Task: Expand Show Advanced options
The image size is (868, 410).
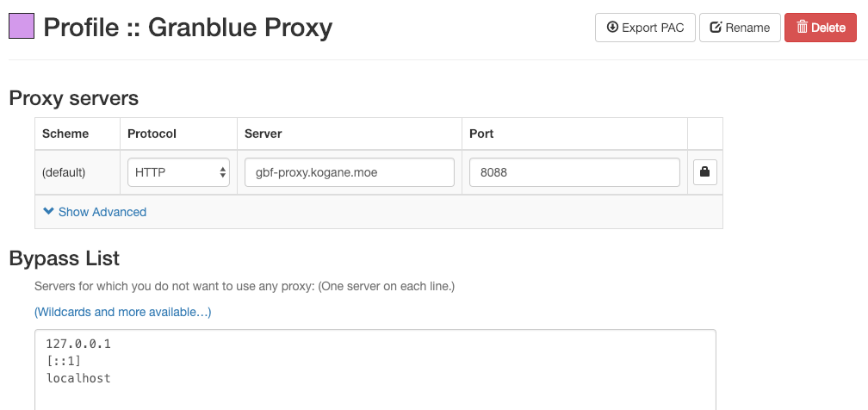Action: pos(95,212)
